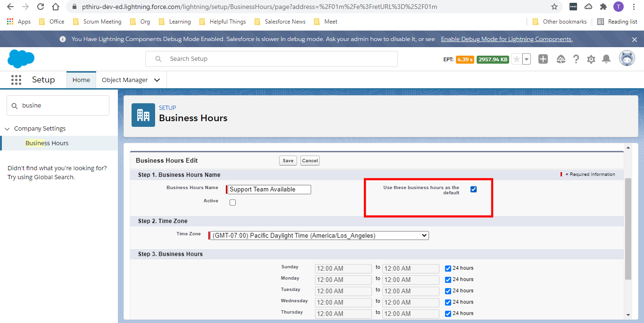View notifications via the bell icon

(606, 59)
